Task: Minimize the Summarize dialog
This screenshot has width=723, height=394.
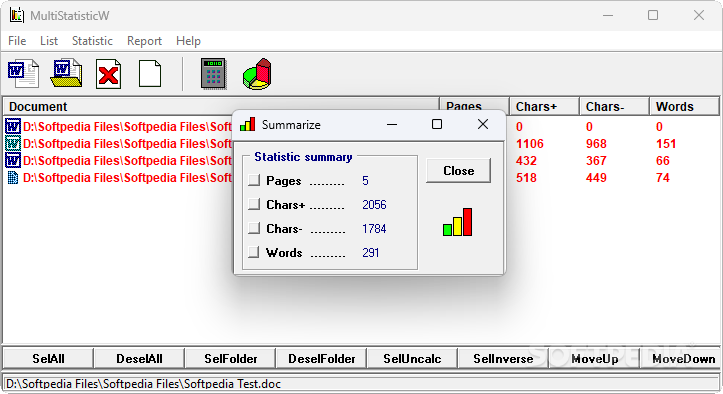Action: [x=392, y=125]
